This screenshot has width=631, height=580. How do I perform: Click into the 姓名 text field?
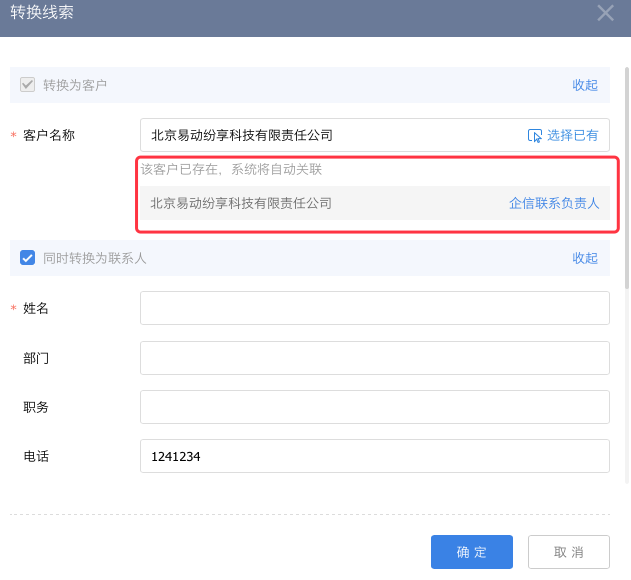click(374, 308)
